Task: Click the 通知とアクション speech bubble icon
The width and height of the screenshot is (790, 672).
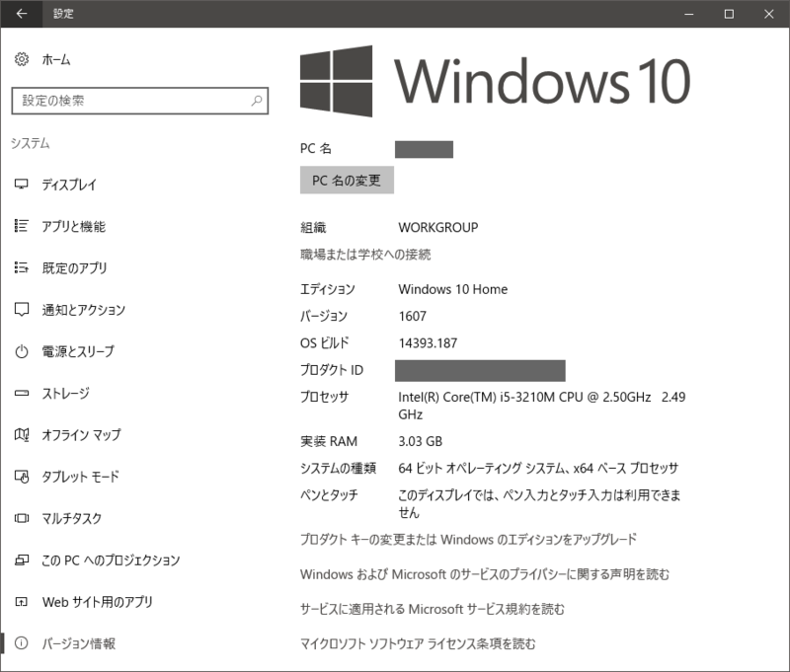Action: point(21,310)
